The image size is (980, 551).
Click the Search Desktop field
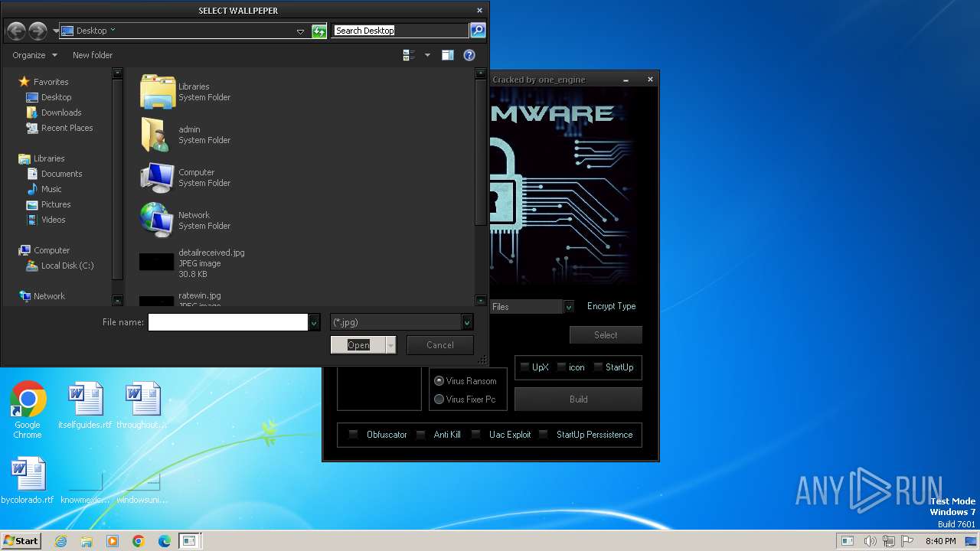[x=400, y=31]
